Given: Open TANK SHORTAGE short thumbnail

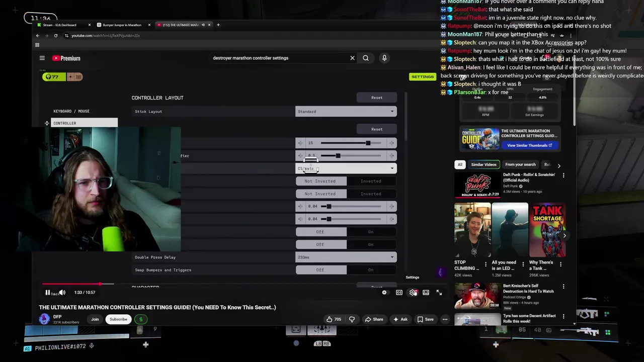Looking at the screenshot, I should click(548, 230).
